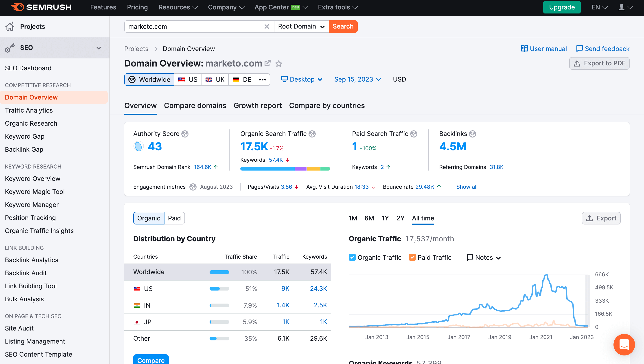The width and height of the screenshot is (644, 364).
Task: Open the Desktop device dropdown
Action: coord(302,79)
